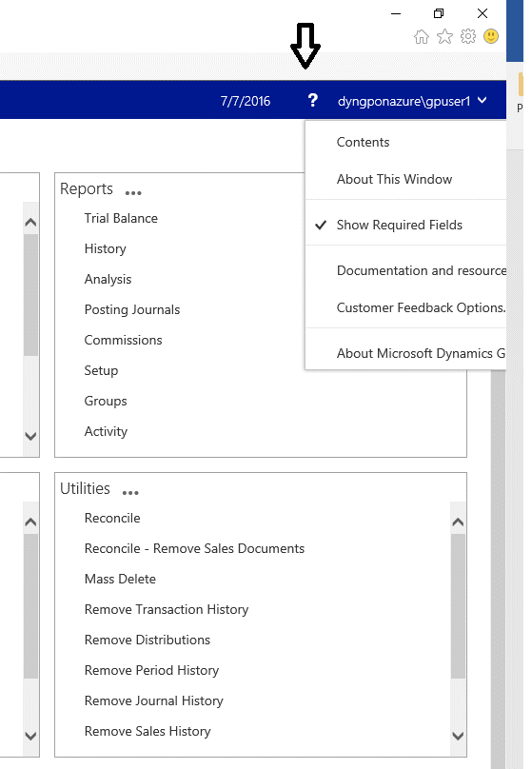Open the Activity report link
Viewport: 532px width, 769px height.
106,431
